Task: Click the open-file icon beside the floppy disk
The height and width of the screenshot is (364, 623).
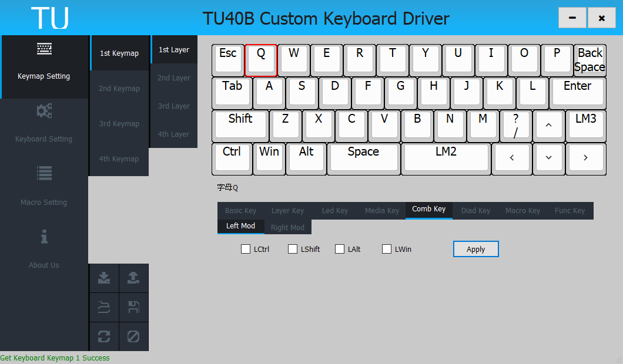Action: pos(104,307)
